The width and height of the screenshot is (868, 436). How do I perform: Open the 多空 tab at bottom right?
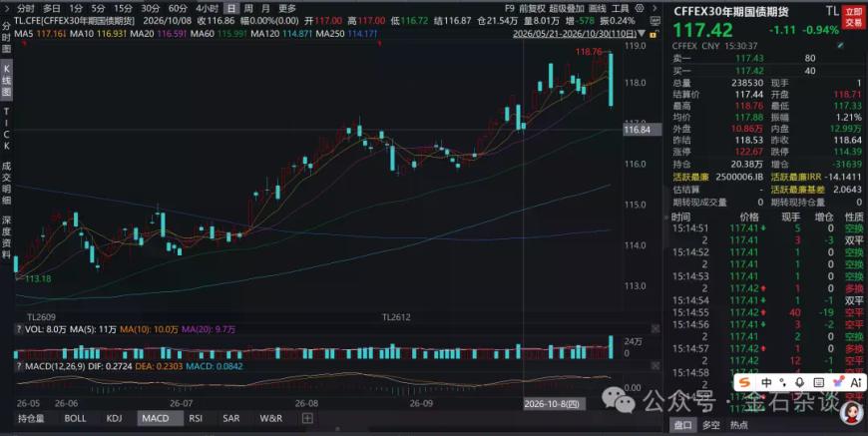click(x=711, y=425)
